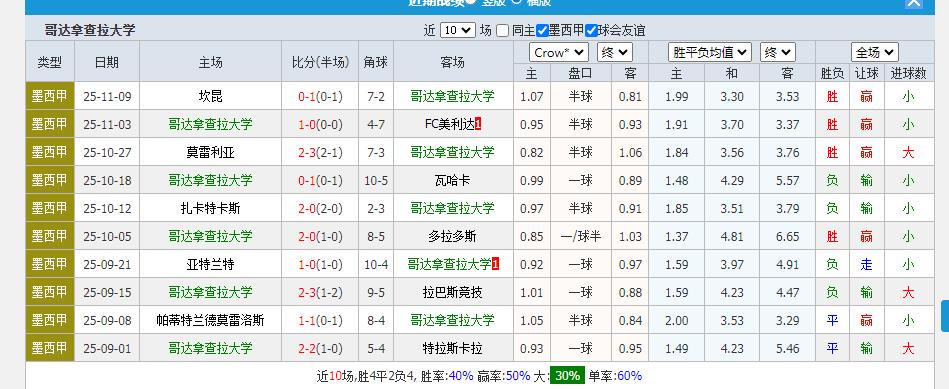Open home team 坎昆 link

point(211,96)
